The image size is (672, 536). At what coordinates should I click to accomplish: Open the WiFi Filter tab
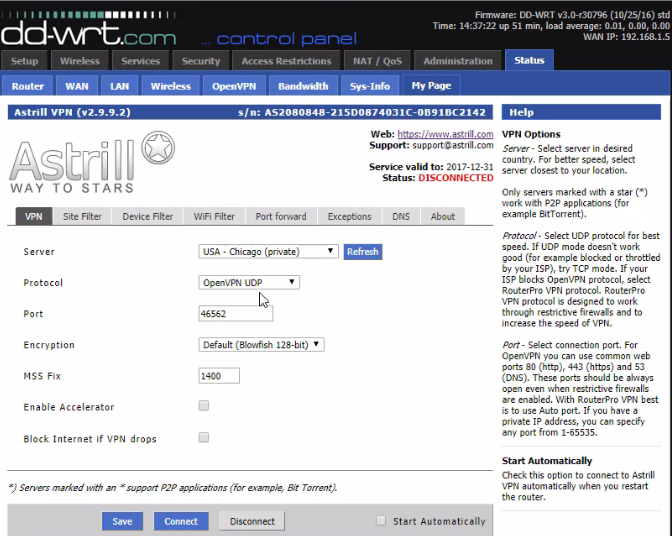point(214,216)
